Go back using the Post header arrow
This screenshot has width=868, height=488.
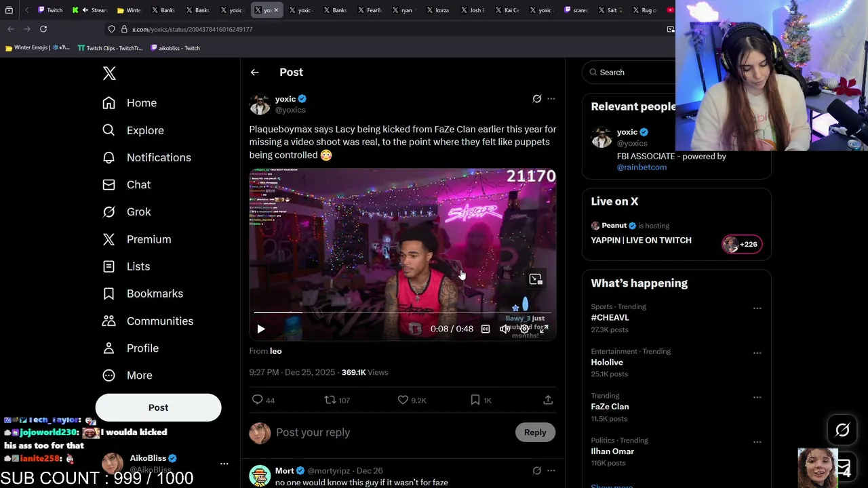tap(254, 72)
